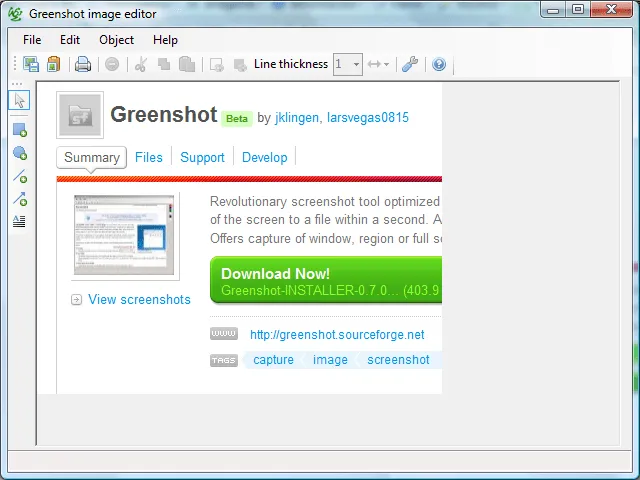Open settings with the wrench icon

pyautogui.click(x=410, y=64)
